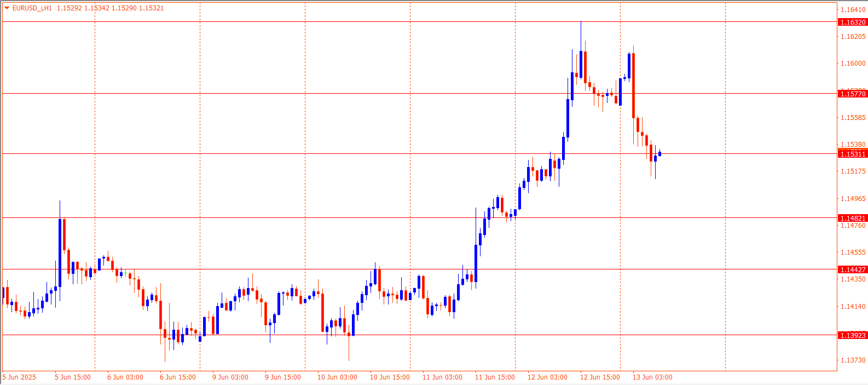Screen dimensions: 868x385
Task: Click the 1.14821 horizontal line price tag
Action: (x=853, y=219)
